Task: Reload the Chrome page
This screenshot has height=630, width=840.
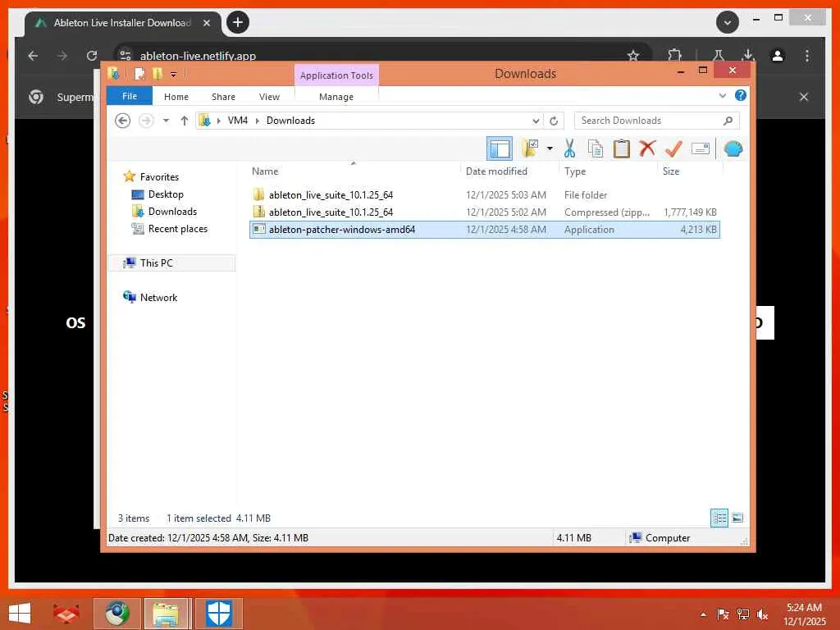Action: 92,56
